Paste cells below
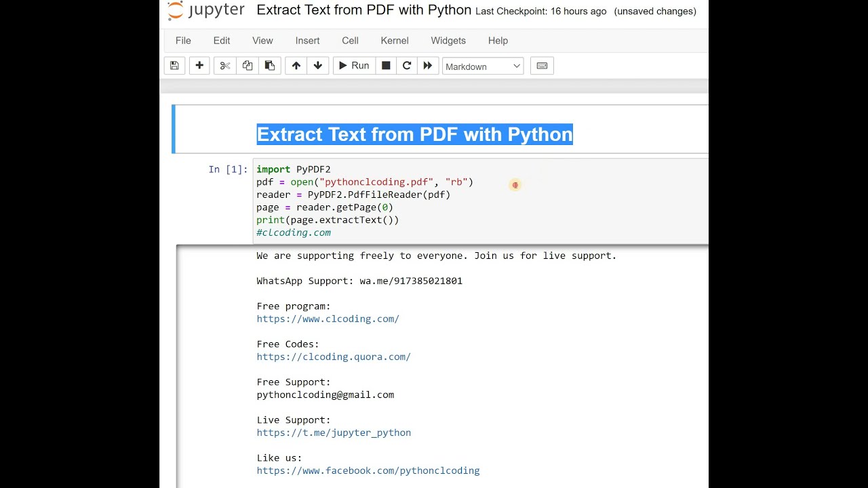Viewport: 868px width, 488px height. [270, 66]
